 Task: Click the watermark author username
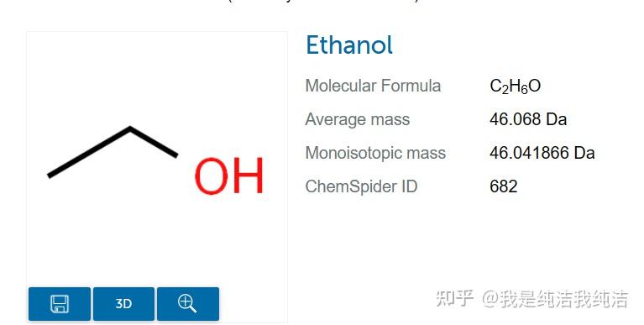(555, 299)
